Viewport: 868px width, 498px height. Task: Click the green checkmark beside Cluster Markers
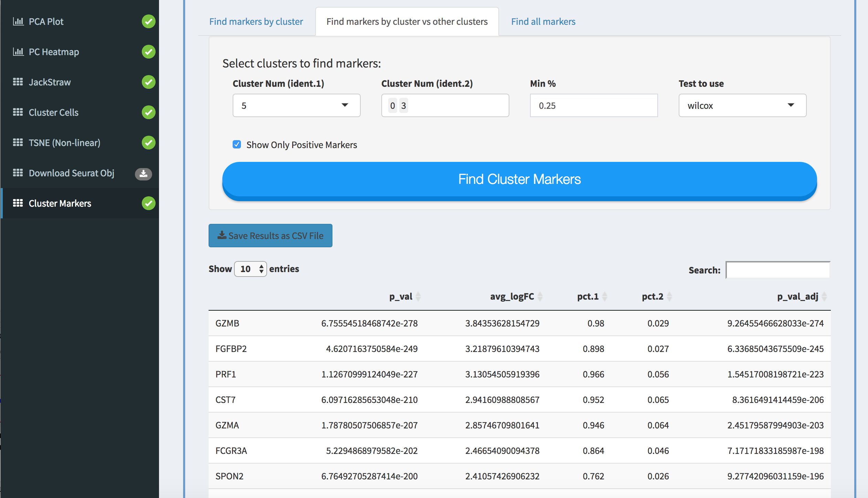tap(148, 203)
